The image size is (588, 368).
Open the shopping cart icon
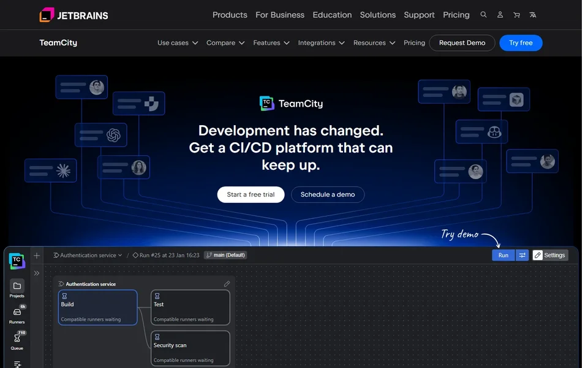pos(516,15)
